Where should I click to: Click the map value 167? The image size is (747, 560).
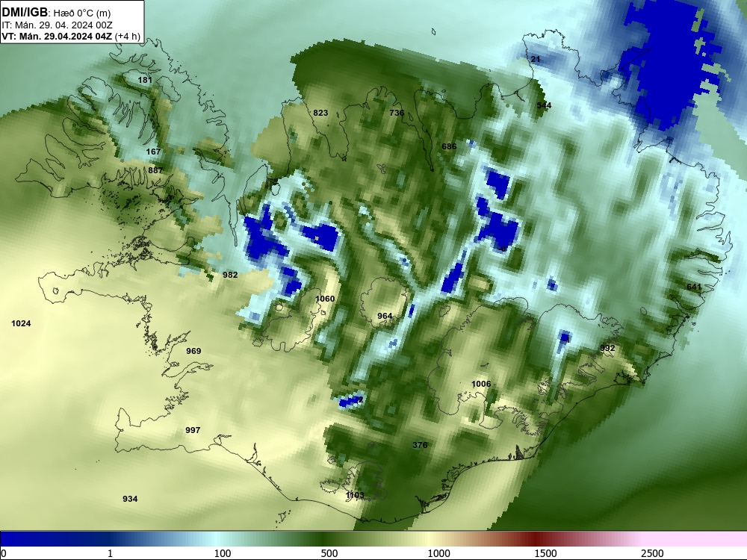tap(153, 152)
